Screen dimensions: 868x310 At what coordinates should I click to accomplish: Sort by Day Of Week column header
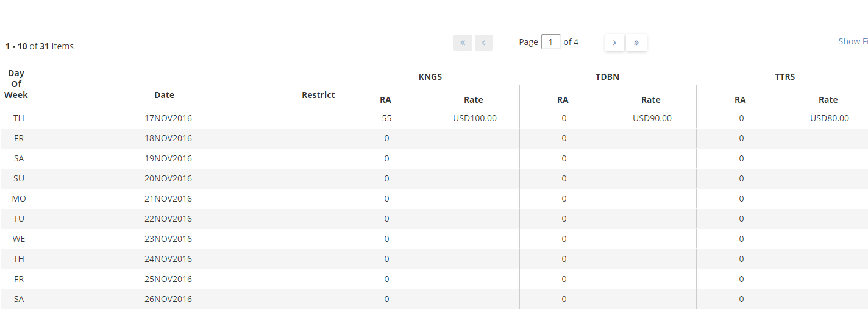point(16,84)
